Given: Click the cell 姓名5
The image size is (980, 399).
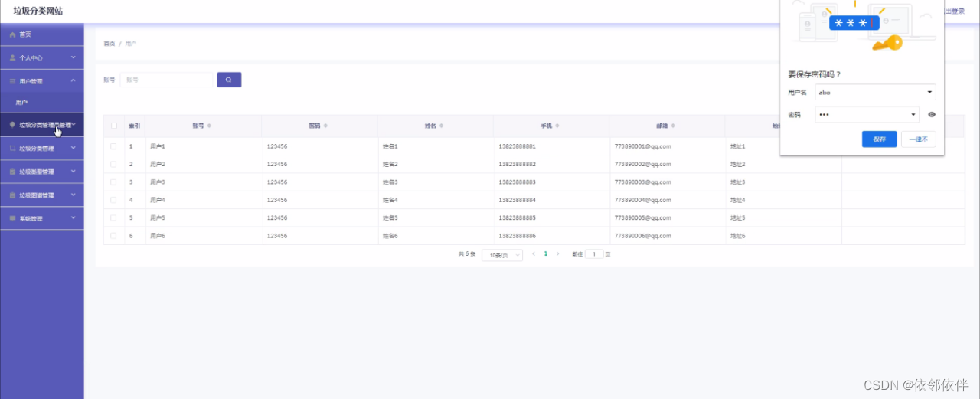Looking at the screenshot, I should (x=390, y=218).
